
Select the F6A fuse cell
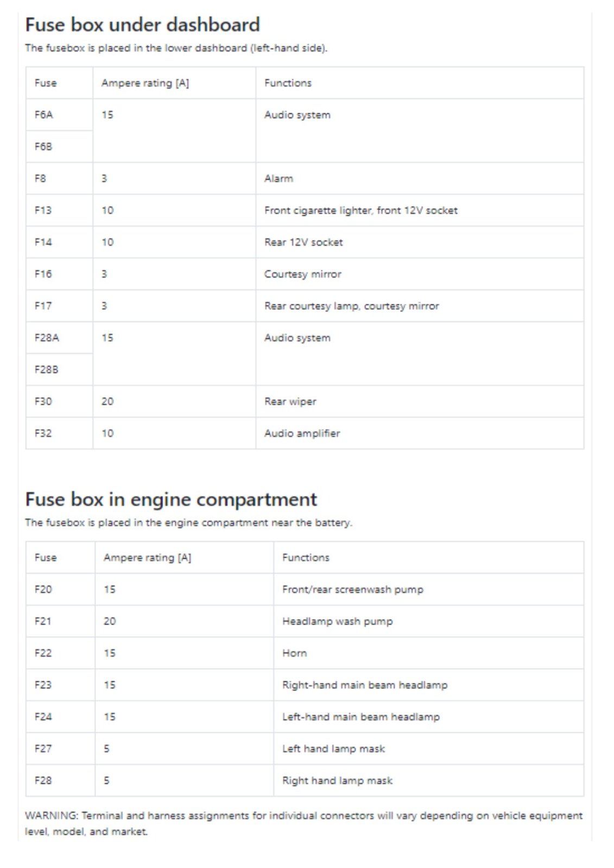point(59,114)
